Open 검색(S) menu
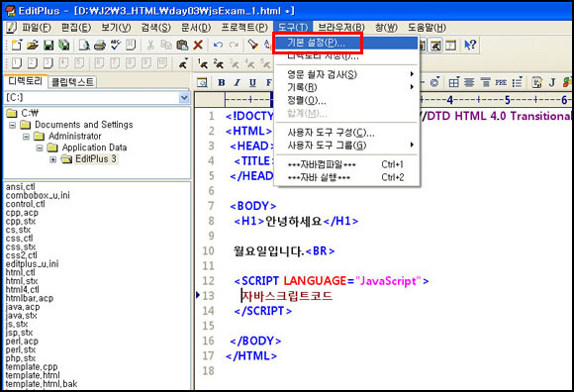The image size is (574, 392). coord(155,28)
